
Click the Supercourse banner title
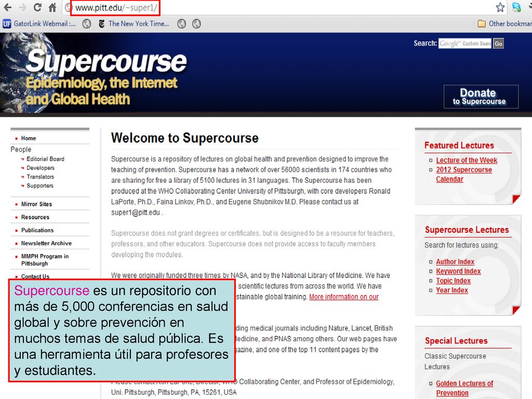point(106,61)
